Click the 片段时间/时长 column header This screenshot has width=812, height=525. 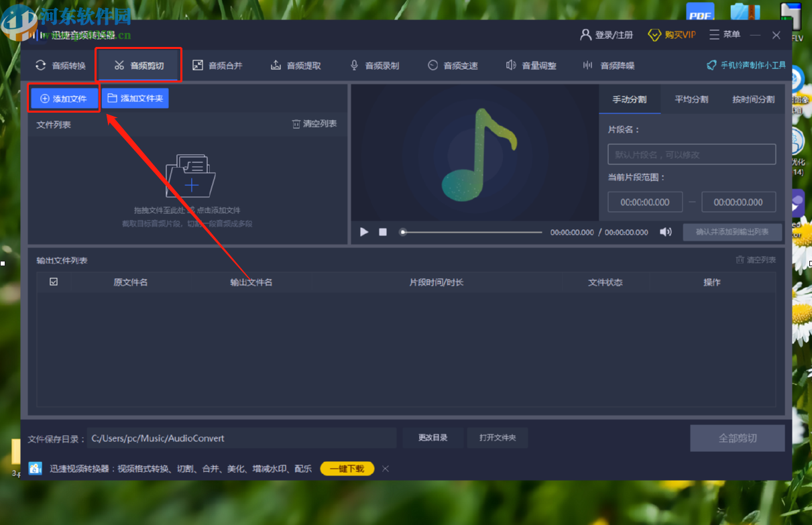point(437,282)
